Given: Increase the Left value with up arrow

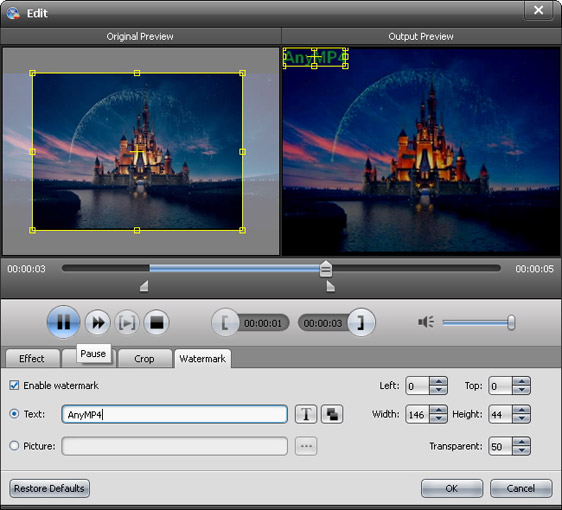Looking at the screenshot, I should (x=438, y=381).
